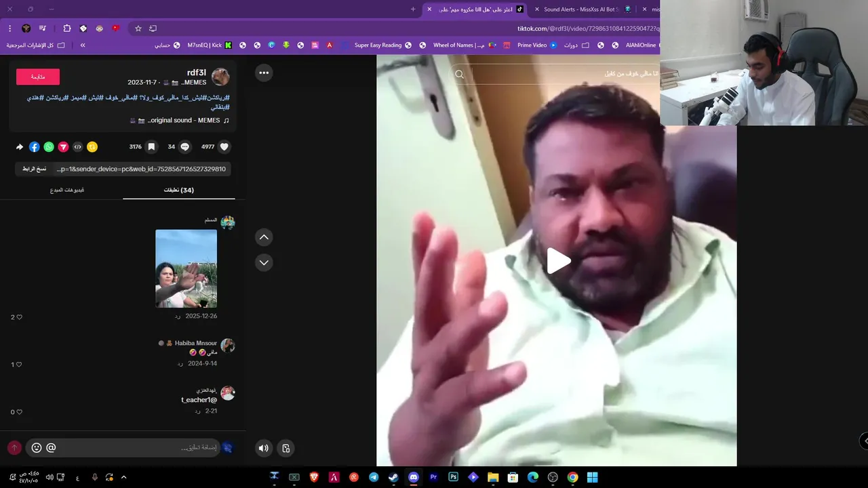Share via the red send-to-friends icon

point(63,146)
